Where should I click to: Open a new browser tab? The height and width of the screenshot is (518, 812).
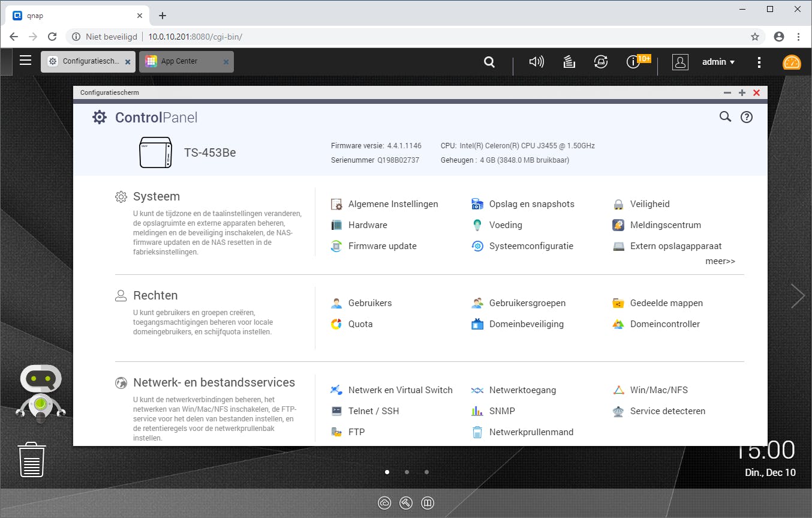(162, 16)
